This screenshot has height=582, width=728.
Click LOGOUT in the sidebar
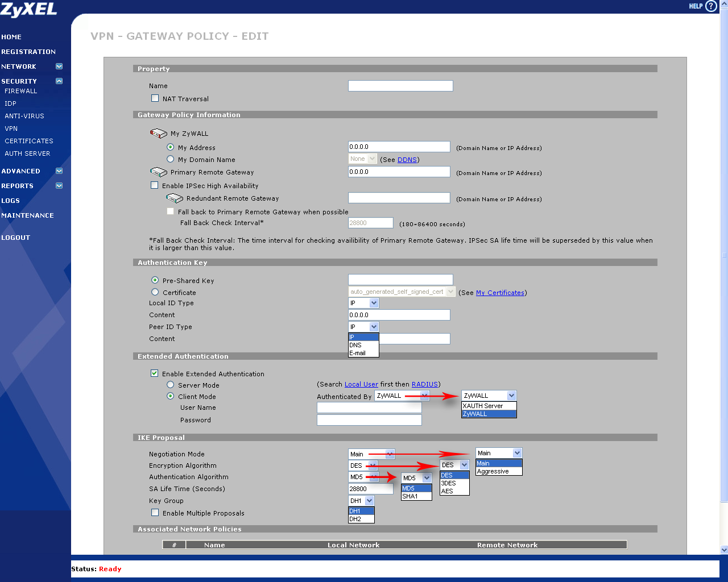point(15,238)
